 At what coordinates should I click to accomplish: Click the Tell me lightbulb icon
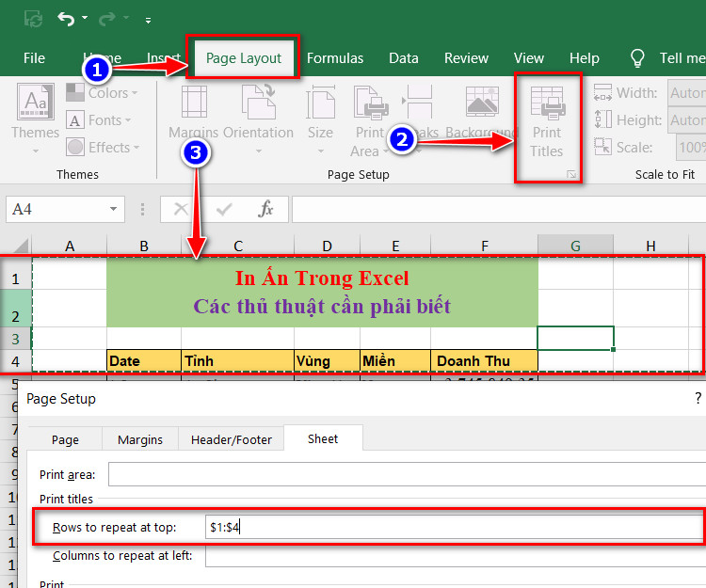pyautogui.click(x=637, y=58)
